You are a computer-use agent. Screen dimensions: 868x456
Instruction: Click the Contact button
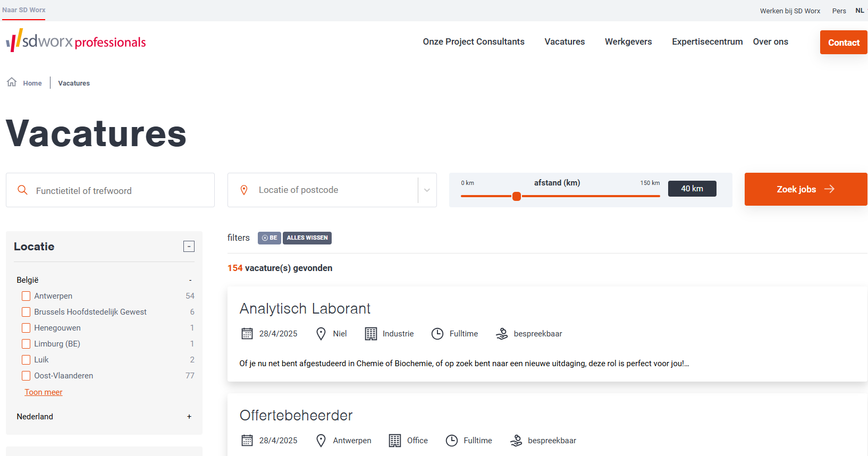pos(844,42)
